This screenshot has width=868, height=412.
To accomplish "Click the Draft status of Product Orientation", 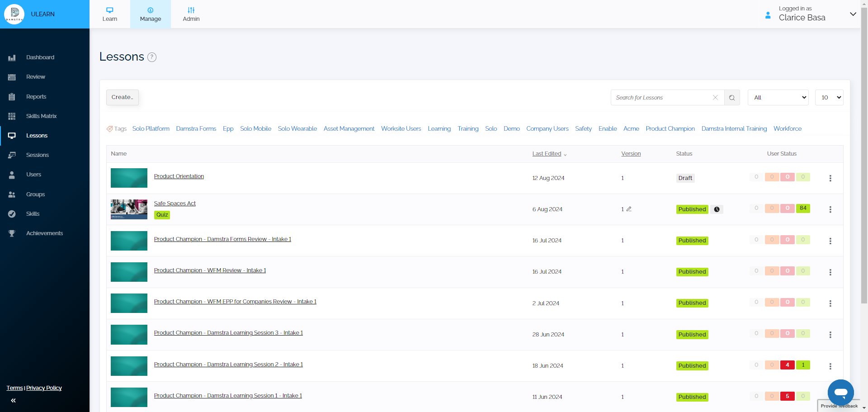I will (685, 178).
